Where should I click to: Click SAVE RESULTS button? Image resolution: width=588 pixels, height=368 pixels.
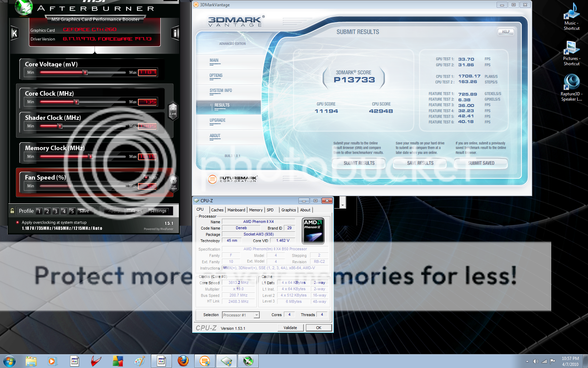pos(420,163)
